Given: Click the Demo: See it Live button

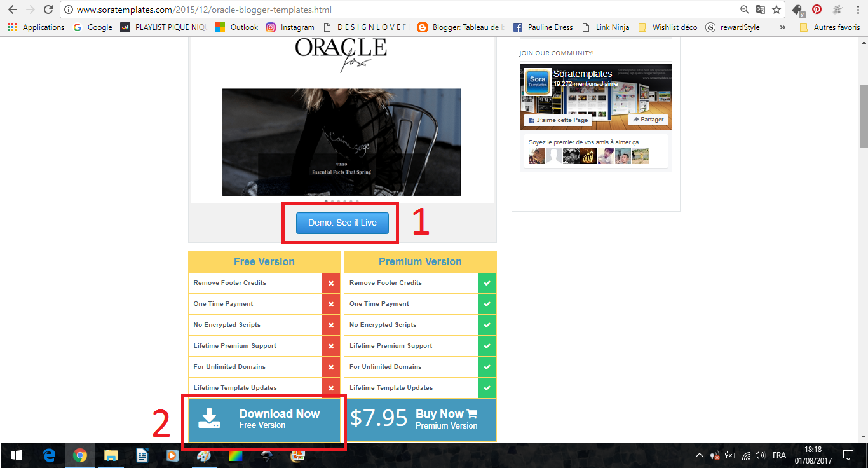Looking at the screenshot, I should [342, 223].
